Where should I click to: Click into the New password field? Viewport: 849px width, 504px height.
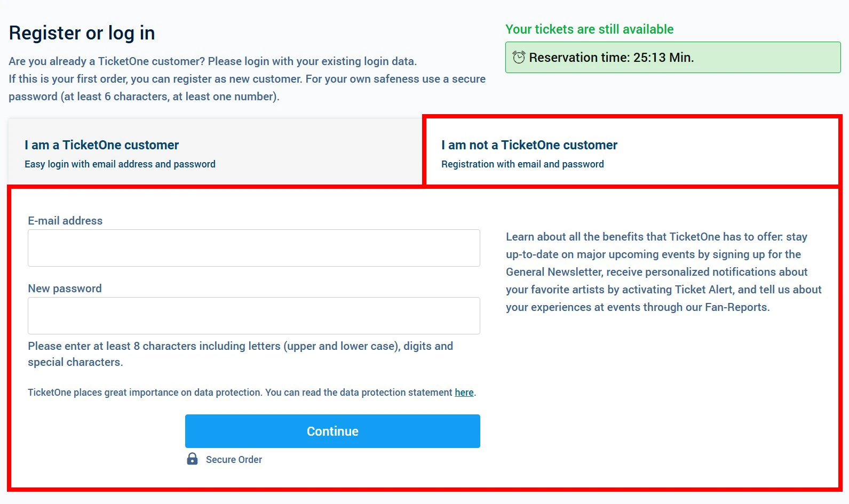coord(253,316)
